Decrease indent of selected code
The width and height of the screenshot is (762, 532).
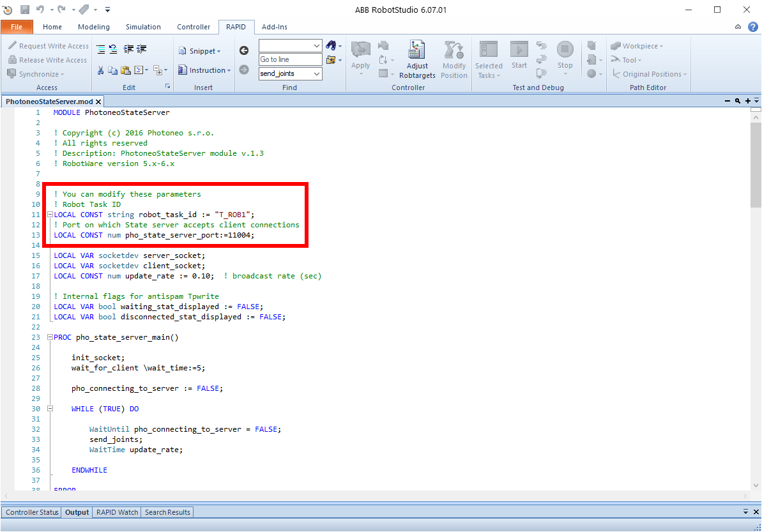141,49
